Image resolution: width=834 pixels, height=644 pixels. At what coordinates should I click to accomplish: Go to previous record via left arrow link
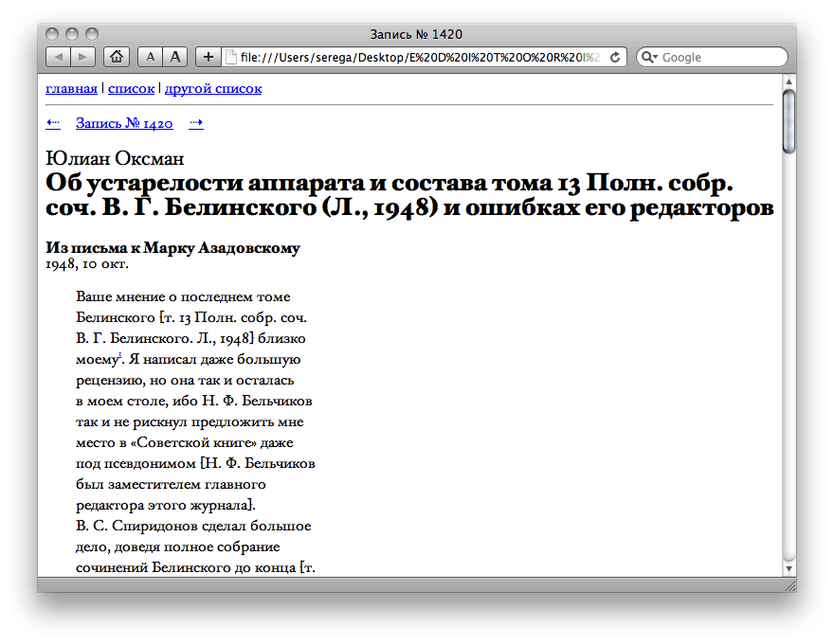pos(53,123)
